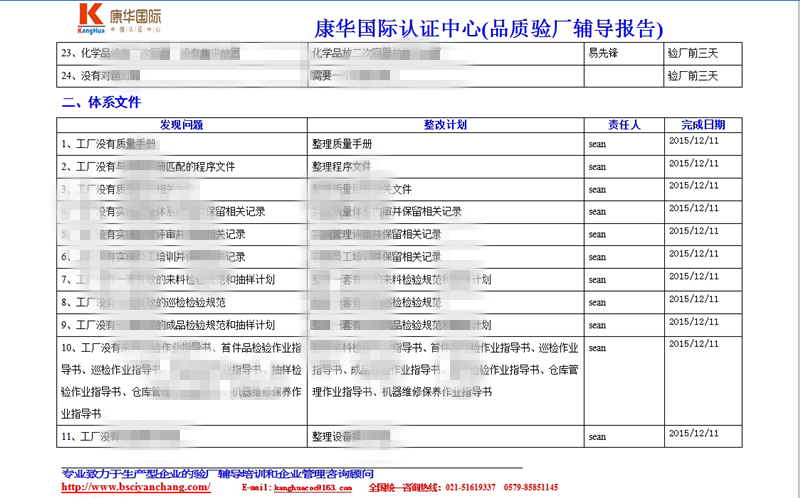This screenshot has height=498, width=800.
Task: Click the date in the 程序文件 row
Action: pos(693,163)
